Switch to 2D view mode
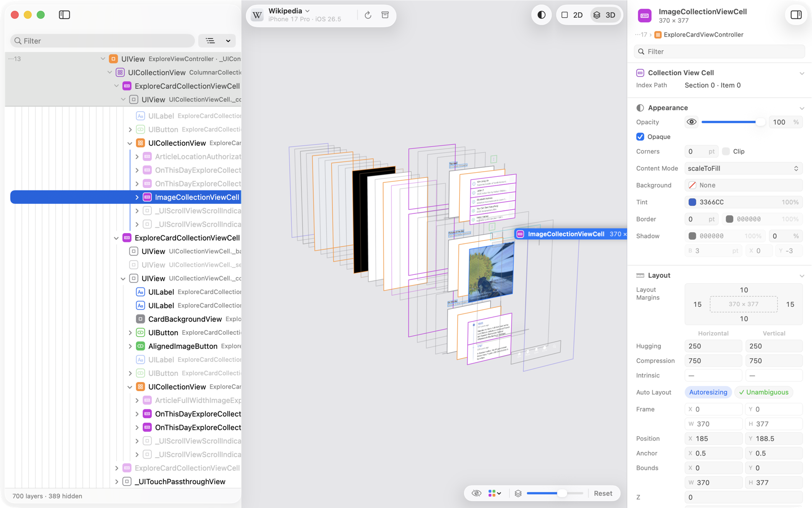This screenshot has height=508, width=812. click(x=572, y=15)
